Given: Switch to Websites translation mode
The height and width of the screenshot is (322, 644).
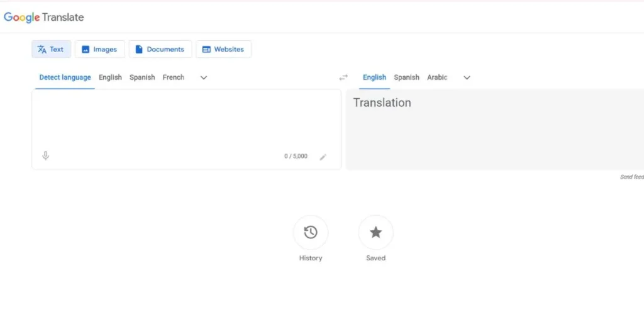Looking at the screenshot, I should (223, 49).
